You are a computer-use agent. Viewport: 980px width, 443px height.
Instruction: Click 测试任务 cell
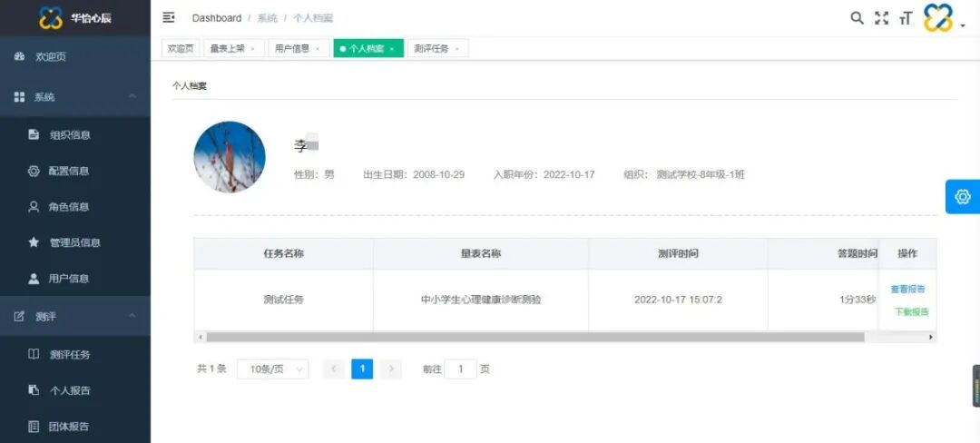[x=284, y=300]
